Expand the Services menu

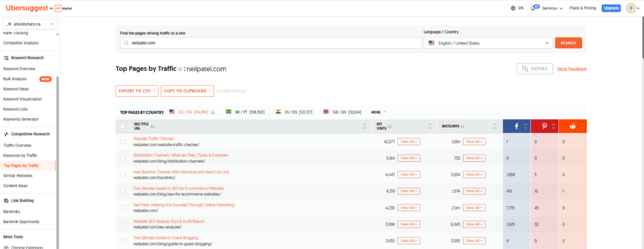[x=552, y=8]
